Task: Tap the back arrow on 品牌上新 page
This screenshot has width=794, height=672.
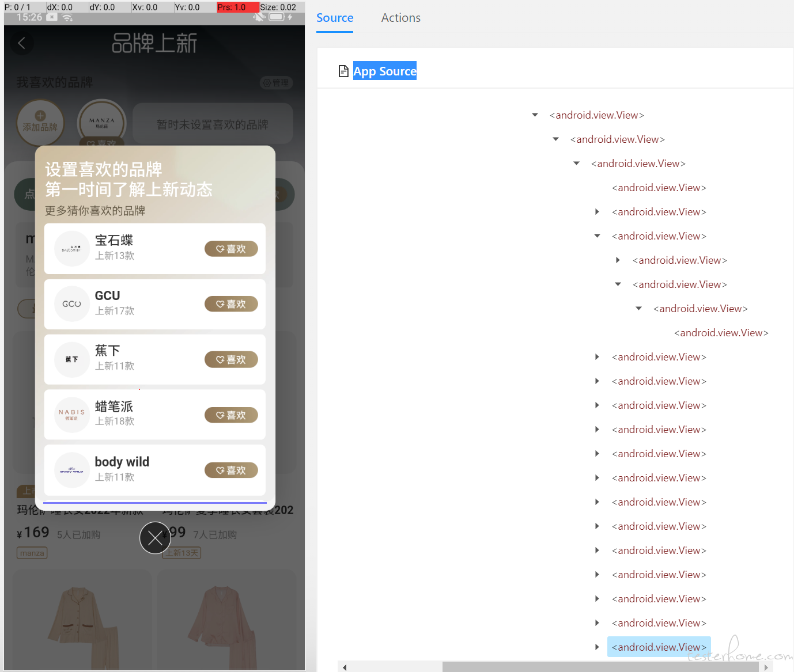Action: click(22, 43)
